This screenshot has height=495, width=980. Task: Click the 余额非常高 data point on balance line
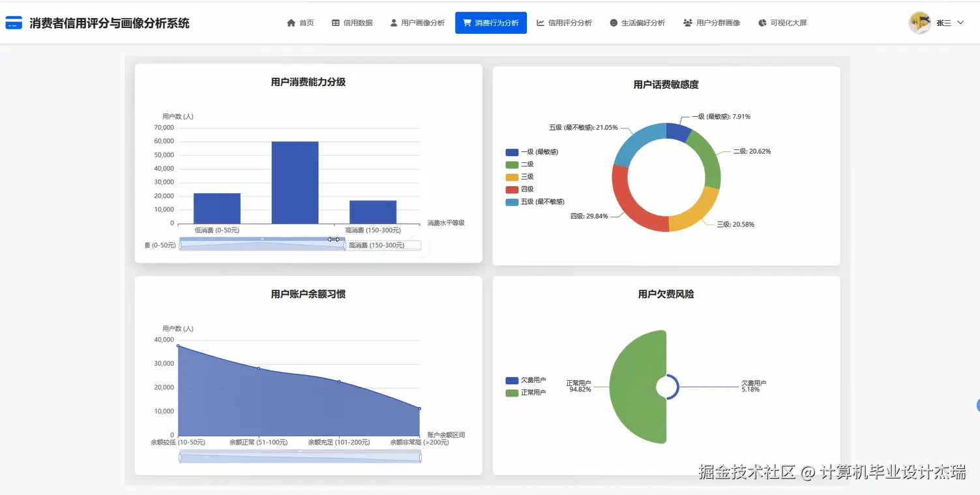click(419, 408)
